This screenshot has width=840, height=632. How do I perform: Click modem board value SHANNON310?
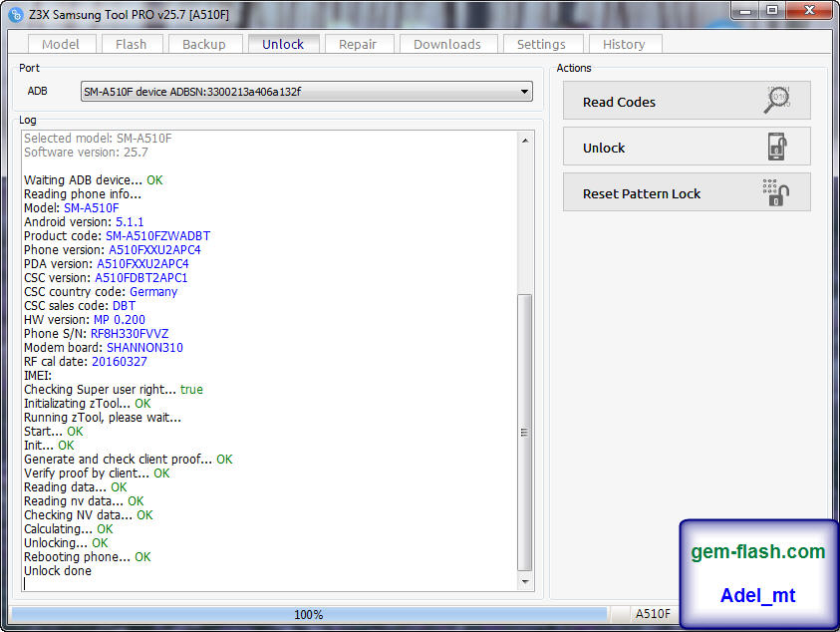(144, 347)
